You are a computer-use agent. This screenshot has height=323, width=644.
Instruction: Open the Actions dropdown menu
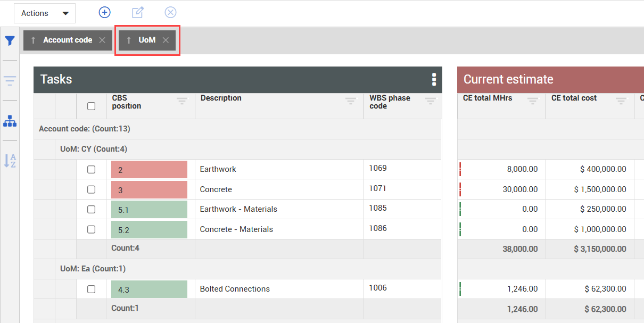(45, 13)
